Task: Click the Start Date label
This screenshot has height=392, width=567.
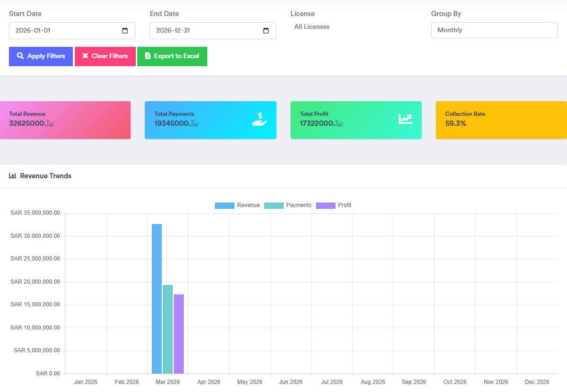Action: pyautogui.click(x=25, y=14)
